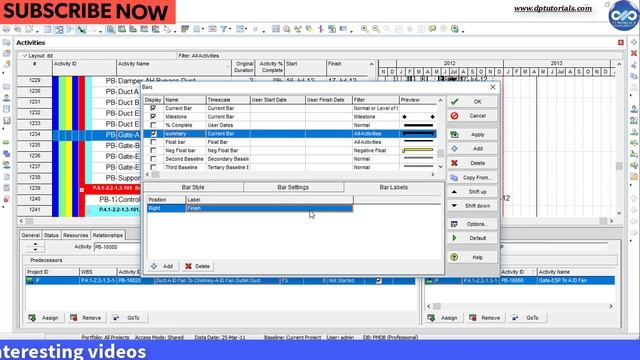This screenshot has height=360, width=640.
Task: Click the Help icon in the Bars dialog
Action: pyautogui.click(x=454, y=257)
